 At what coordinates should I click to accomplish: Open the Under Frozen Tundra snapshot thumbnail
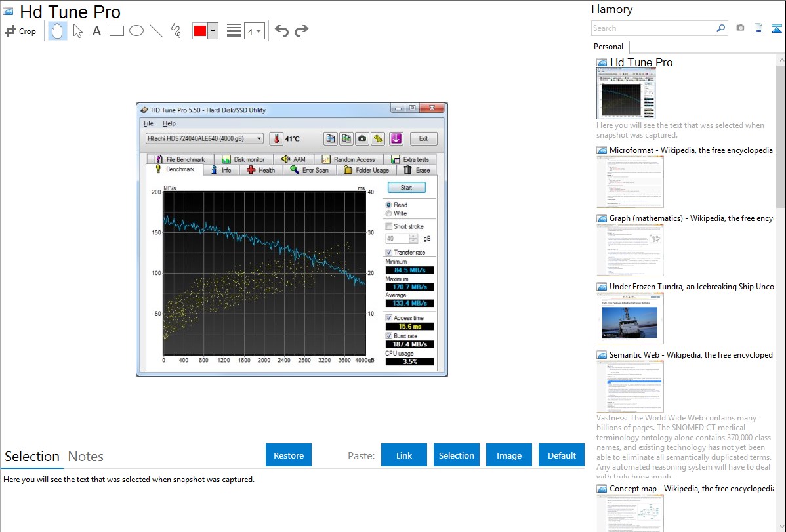(x=630, y=318)
